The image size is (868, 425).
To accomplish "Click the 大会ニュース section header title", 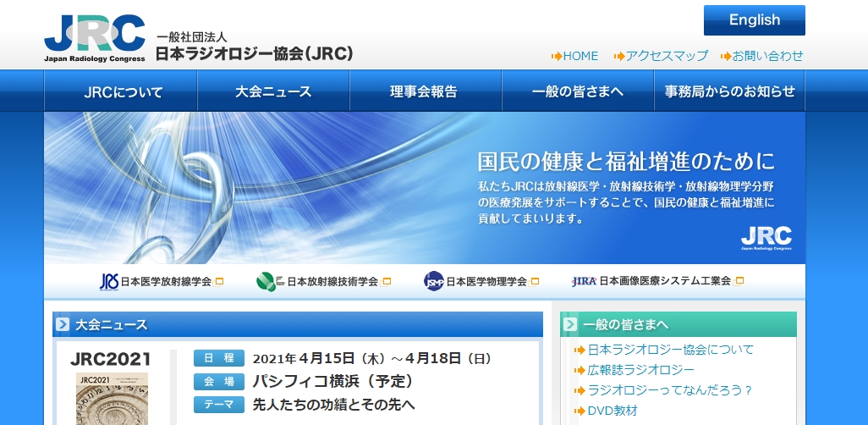I will point(112,325).
